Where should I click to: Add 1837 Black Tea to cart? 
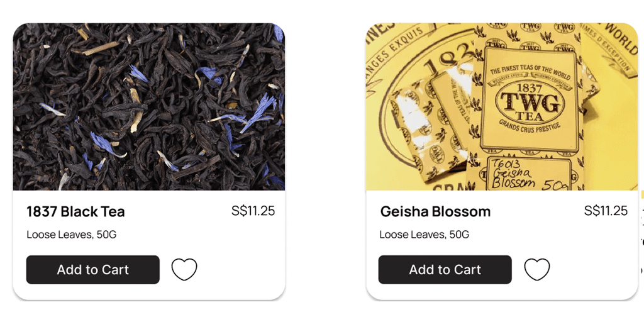[x=93, y=270]
